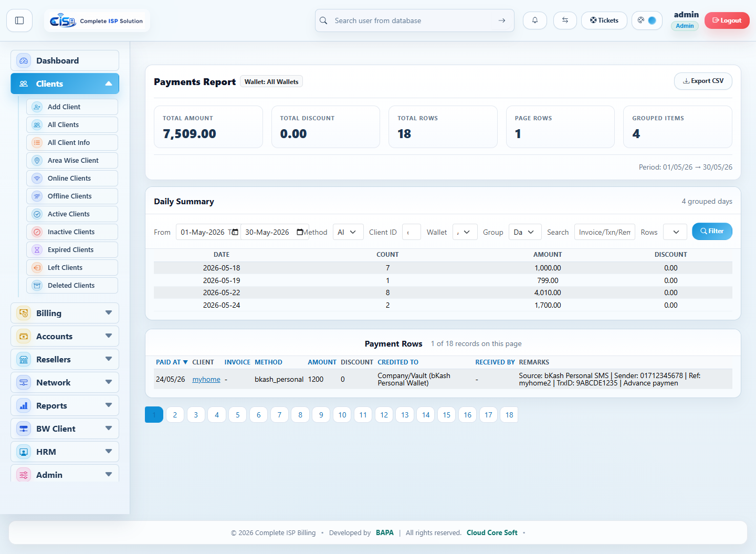
Task: Go to pagination page 18
Action: (509, 415)
